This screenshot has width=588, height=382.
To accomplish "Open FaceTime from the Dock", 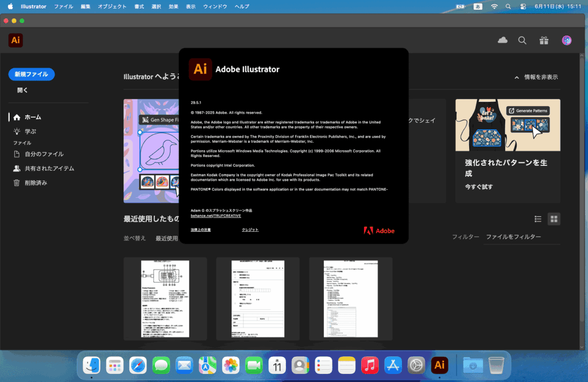I will tap(254, 365).
